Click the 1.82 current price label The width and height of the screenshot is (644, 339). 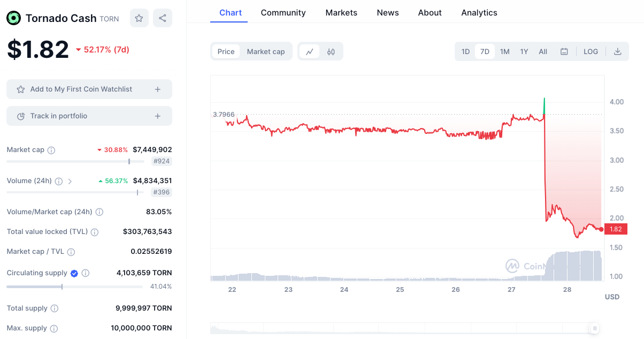coord(616,229)
